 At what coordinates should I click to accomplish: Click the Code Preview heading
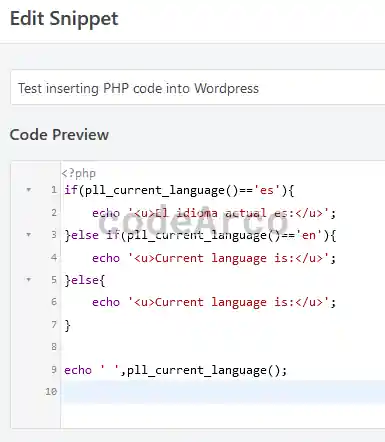tap(59, 135)
